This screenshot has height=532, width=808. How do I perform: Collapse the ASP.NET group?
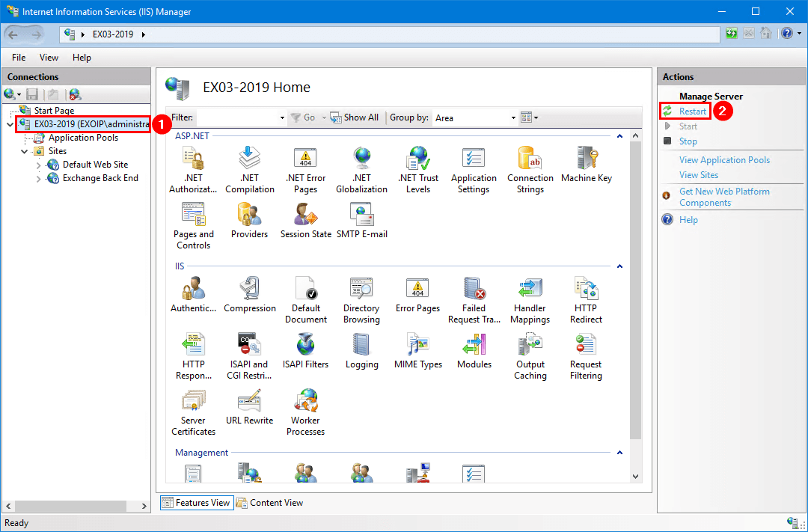[x=620, y=136]
